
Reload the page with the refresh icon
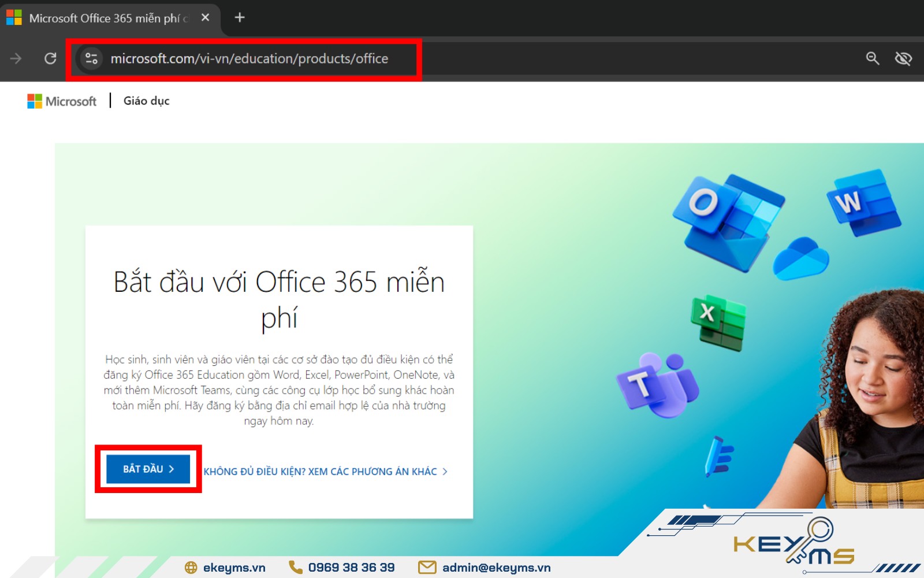(x=50, y=58)
